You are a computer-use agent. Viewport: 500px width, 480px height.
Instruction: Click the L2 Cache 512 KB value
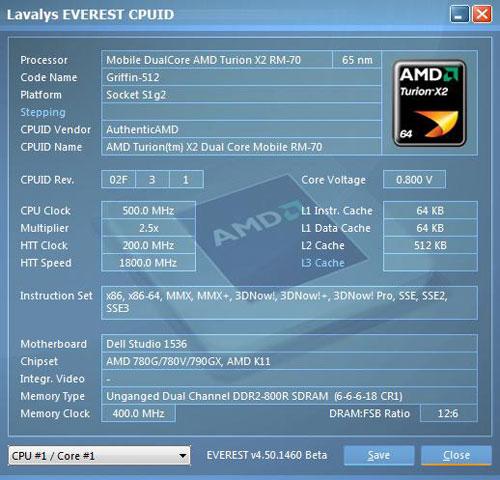430,245
